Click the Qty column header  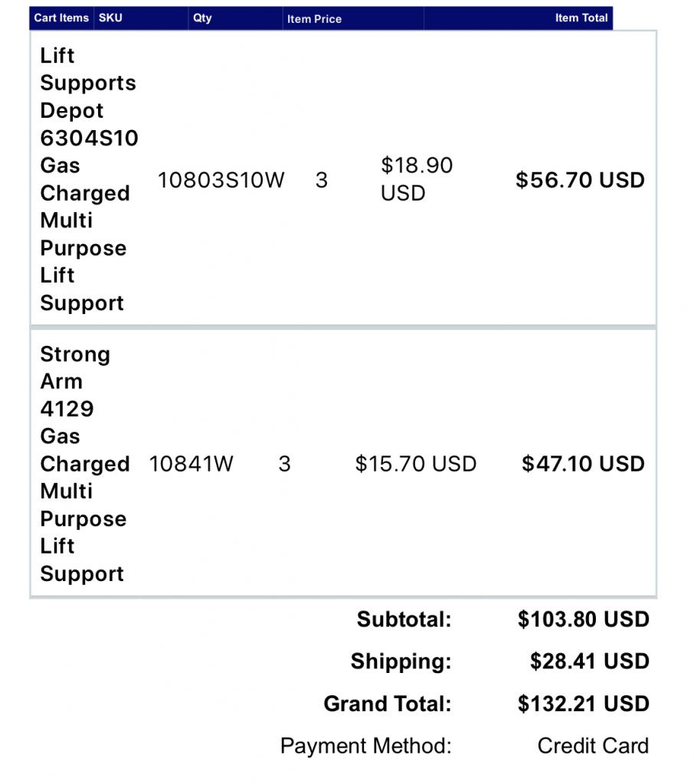click(x=202, y=18)
